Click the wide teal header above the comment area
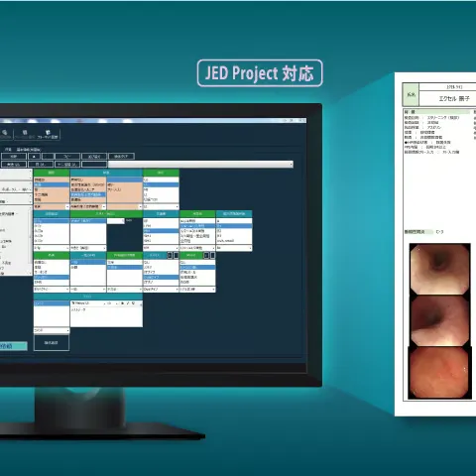This screenshot has width=476, height=476. [88, 297]
